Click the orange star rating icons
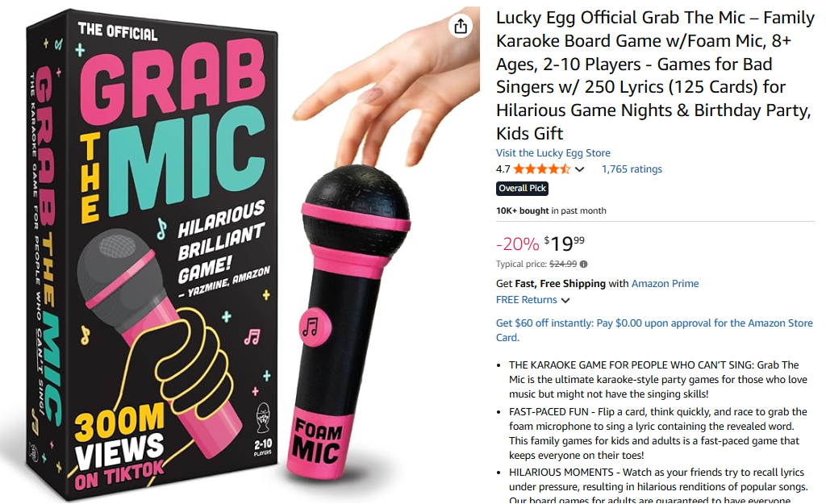This screenshot has height=504, width=826. pyautogui.click(x=542, y=169)
